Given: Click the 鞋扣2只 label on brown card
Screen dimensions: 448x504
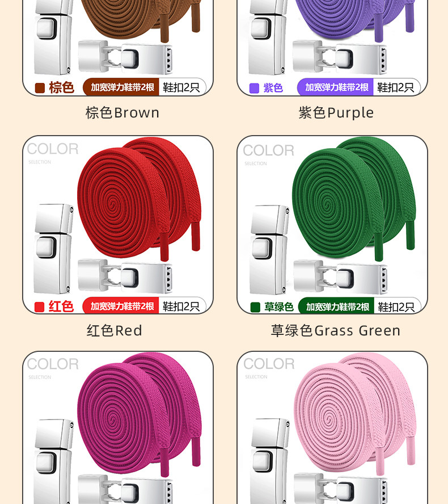Looking at the screenshot, I should coord(181,87).
